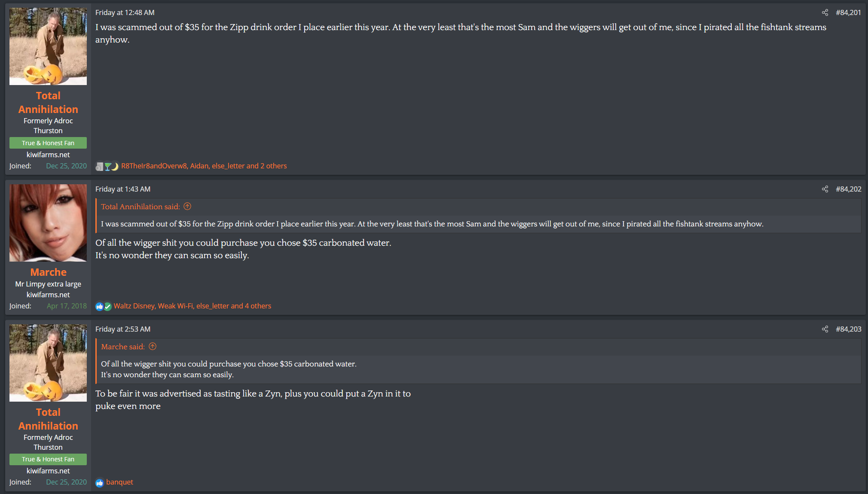Open Marche's user profile name
This screenshot has width=868, height=494.
point(48,272)
